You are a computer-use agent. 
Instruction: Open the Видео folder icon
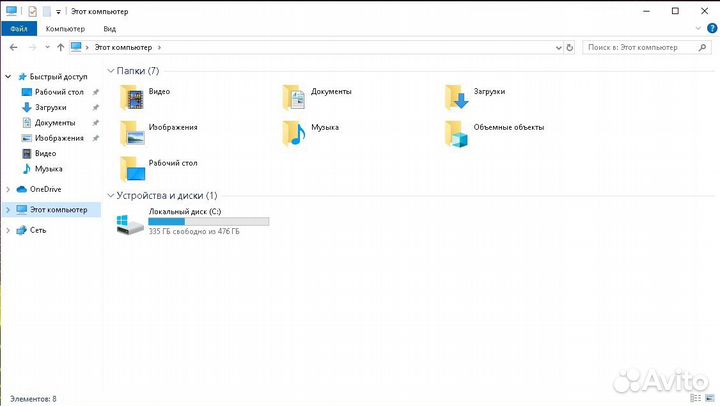(132, 97)
